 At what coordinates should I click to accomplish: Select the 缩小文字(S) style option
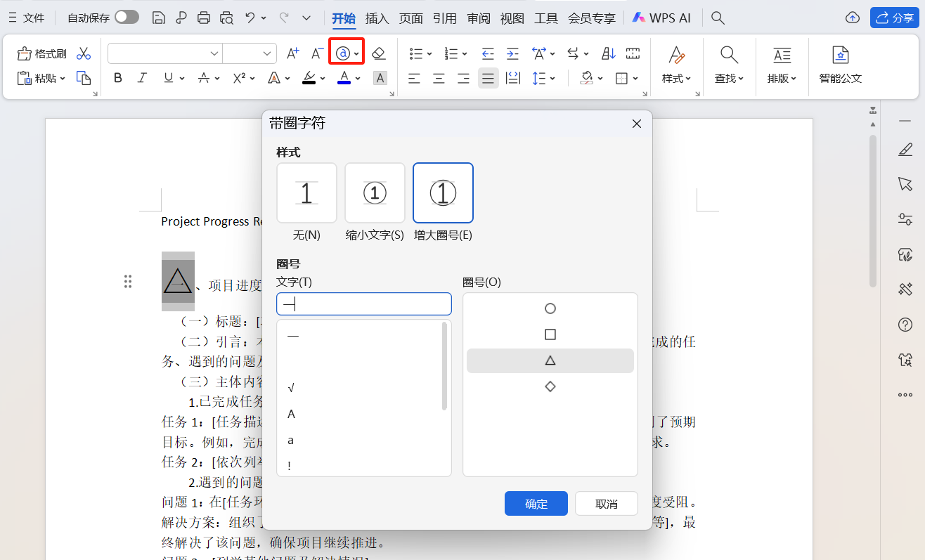(x=375, y=193)
